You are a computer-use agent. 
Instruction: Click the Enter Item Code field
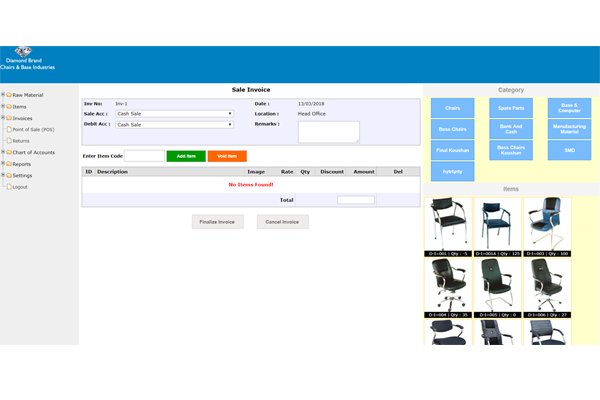[x=144, y=156]
